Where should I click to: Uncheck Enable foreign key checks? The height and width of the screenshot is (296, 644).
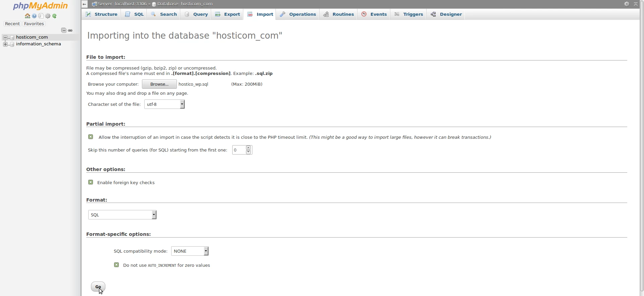(91, 182)
